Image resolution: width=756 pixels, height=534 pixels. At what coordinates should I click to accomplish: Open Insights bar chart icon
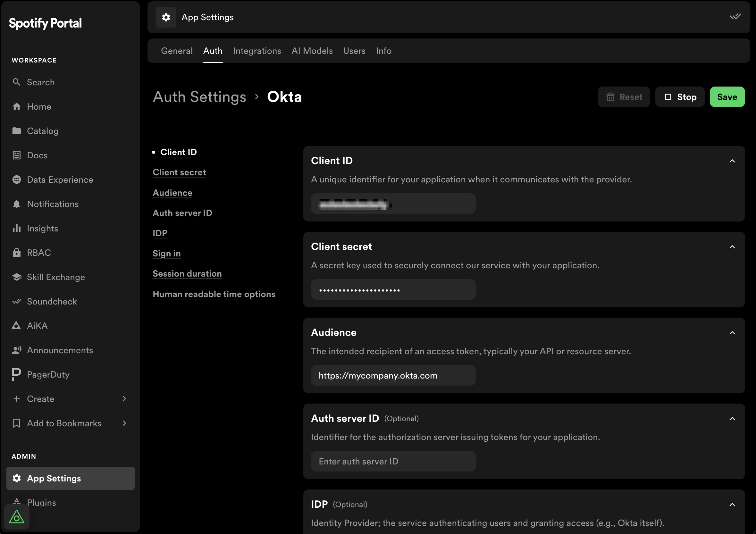tap(16, 228)
